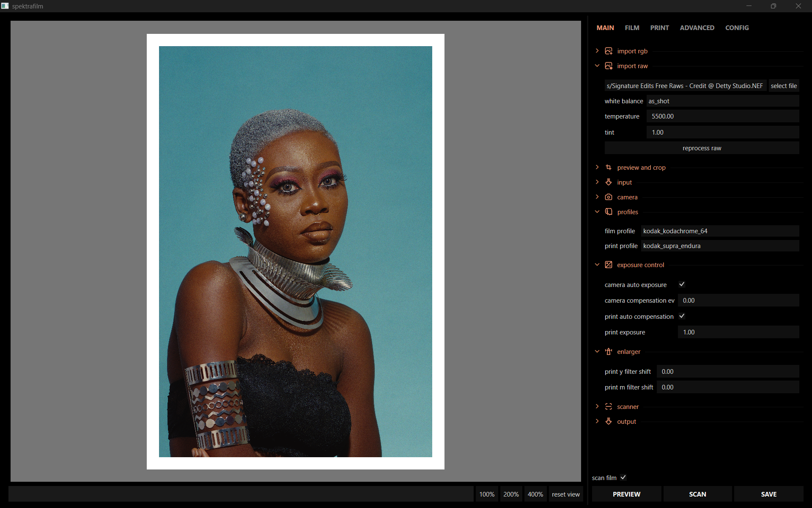
Task: Click the profiles section icon
Action: click(609, 212)
